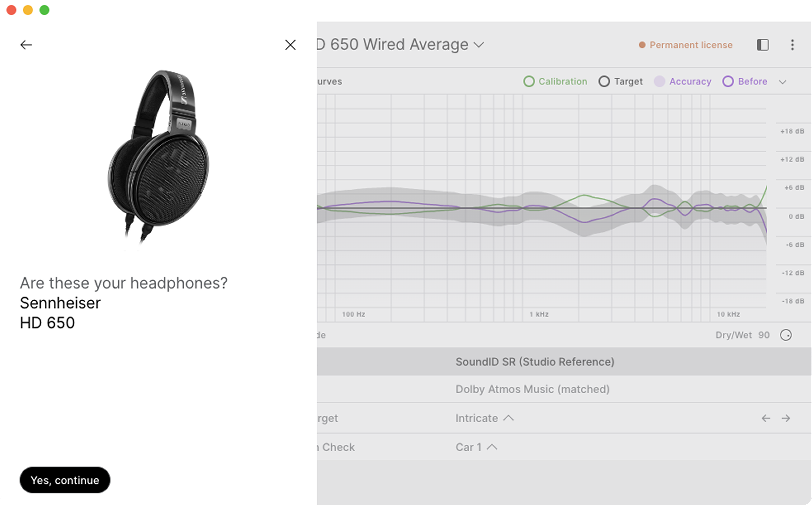Click the back arrow on the headphone dialog
Viewport: 812px width, 505px height.
point(26,45)
